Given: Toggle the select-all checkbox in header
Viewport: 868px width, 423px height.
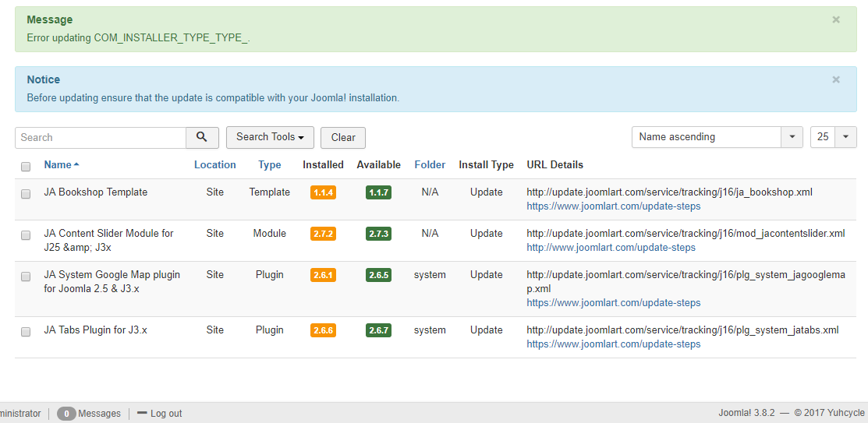Looking at the screenshot, I should point(26,166).
